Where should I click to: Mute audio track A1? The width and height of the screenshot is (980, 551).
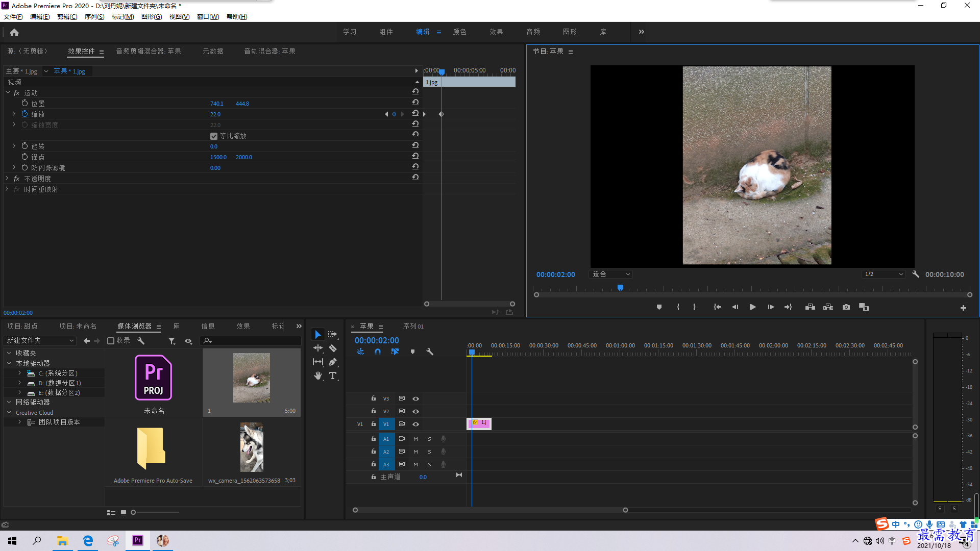coord(415,439)
